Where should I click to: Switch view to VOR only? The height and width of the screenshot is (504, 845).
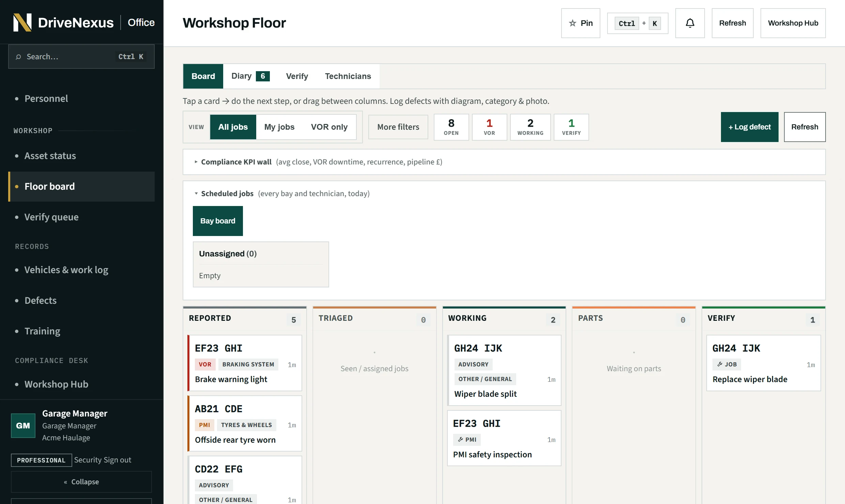click(x=329, y=127)
